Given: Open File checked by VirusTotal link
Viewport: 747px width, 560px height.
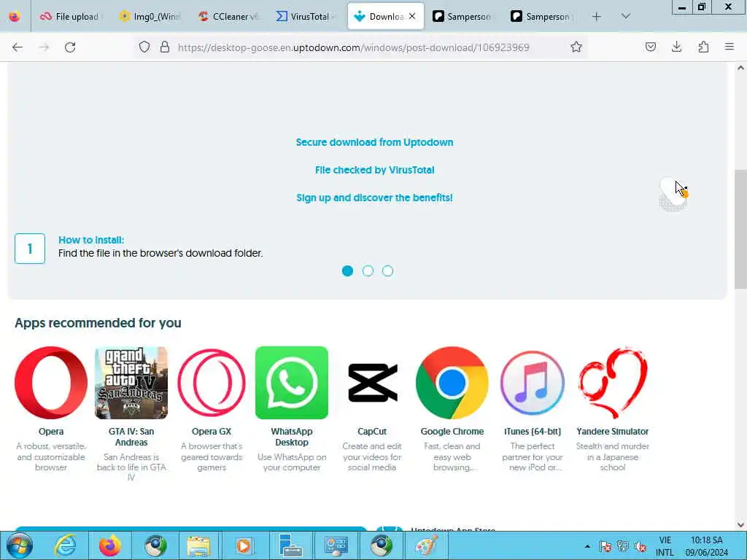Looking at the screenshot, I should pyautogui.click(x=374, y=170).
